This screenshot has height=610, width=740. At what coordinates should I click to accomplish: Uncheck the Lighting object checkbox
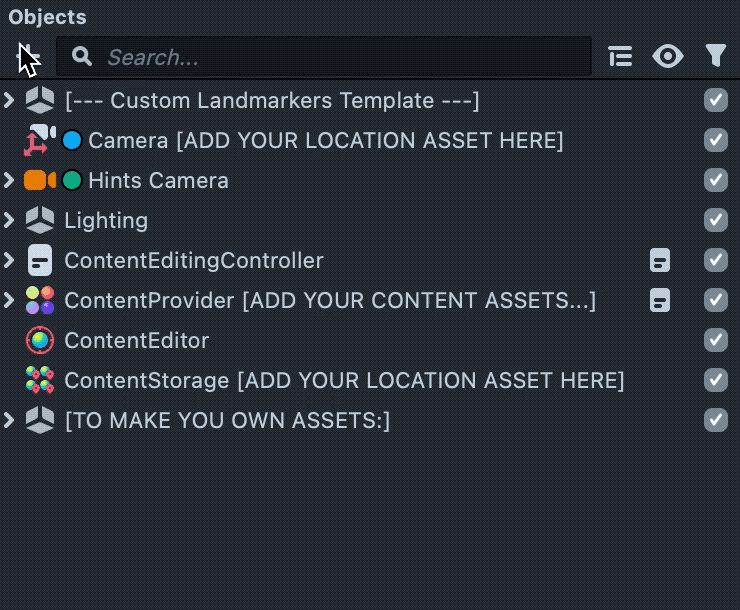pos(715,221)
